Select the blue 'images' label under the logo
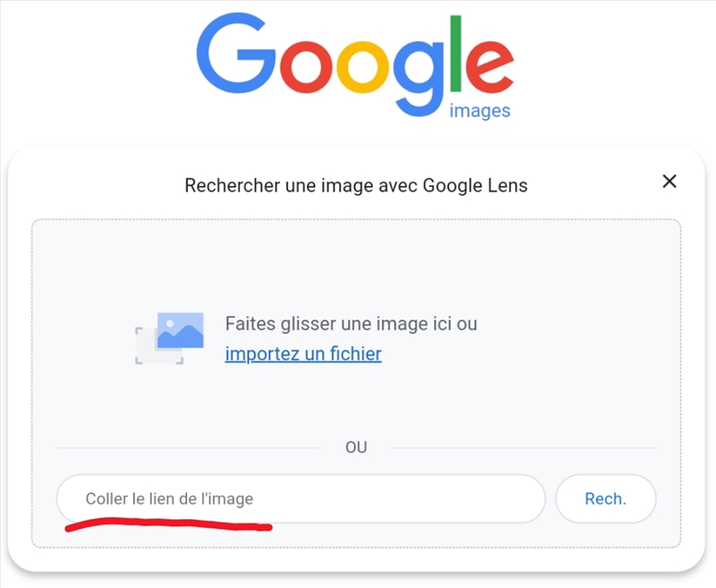 (480, 109)
